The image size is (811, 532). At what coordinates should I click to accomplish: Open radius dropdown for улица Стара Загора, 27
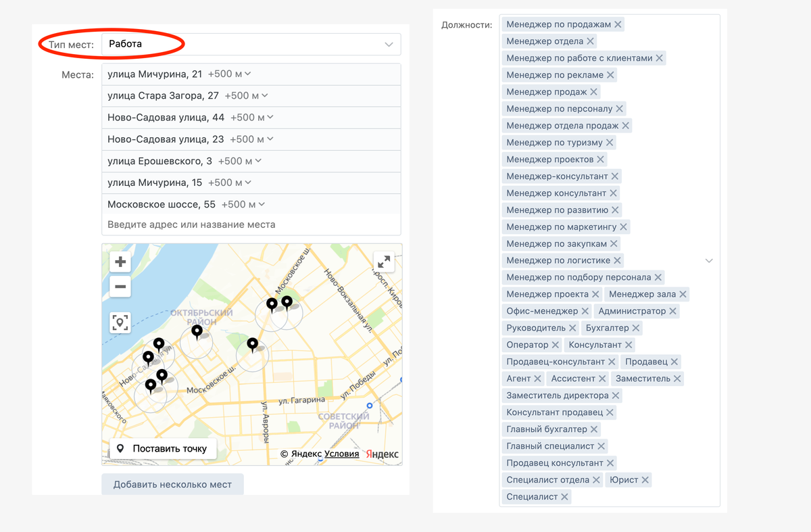pos(247,95)
